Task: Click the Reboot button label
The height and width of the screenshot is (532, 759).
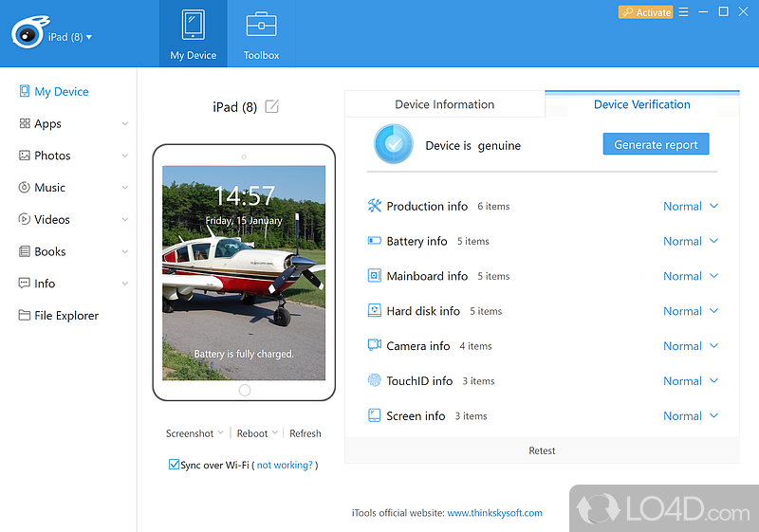Action: [x=252, y=433]
